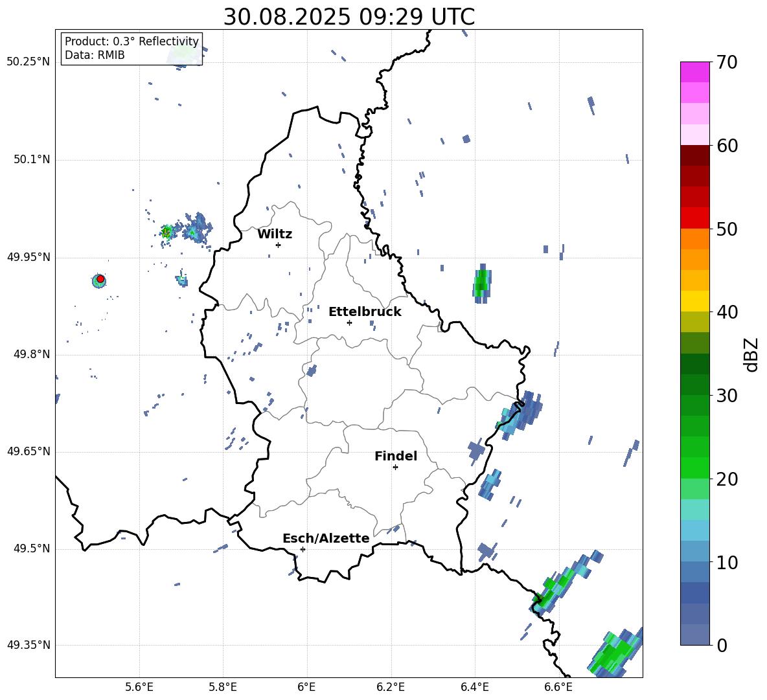
Task: Click the Wiltz city label
Action: 275,234
